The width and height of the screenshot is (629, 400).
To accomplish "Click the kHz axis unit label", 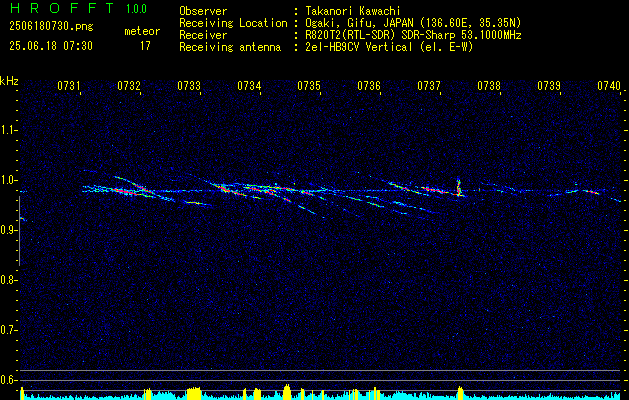I will [x=9, y=81].
